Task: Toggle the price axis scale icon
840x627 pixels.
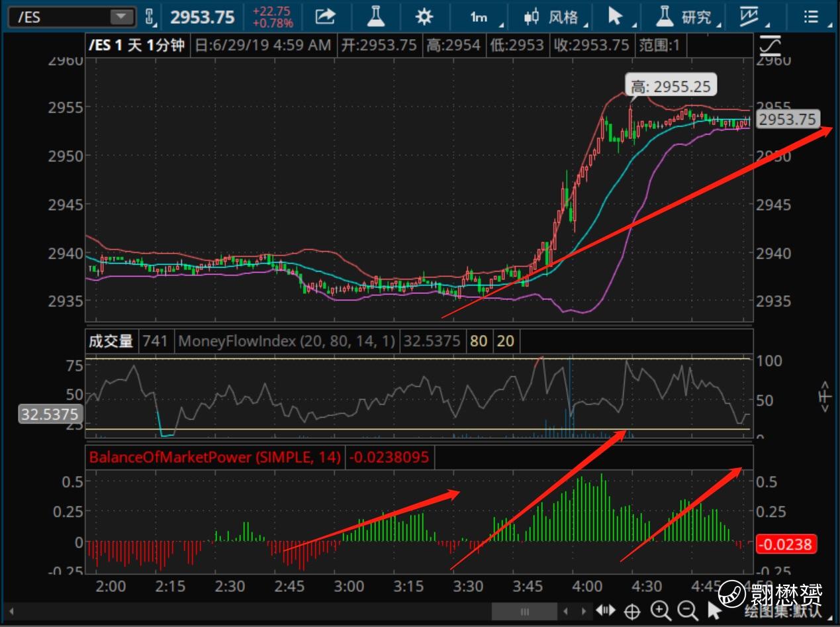Action: pos(771,46)
